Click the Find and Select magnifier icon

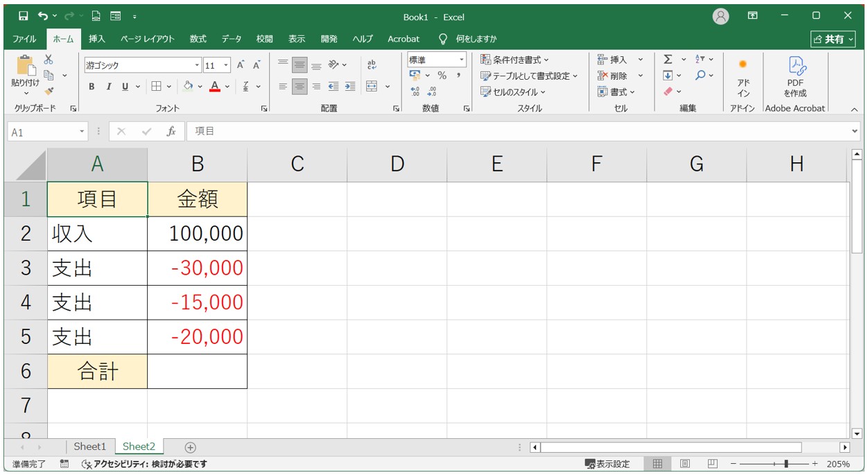click(x=700, y=76)
